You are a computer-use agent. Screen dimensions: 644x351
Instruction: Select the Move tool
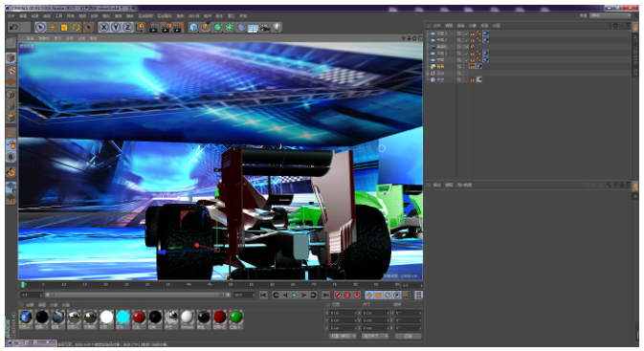53,28
